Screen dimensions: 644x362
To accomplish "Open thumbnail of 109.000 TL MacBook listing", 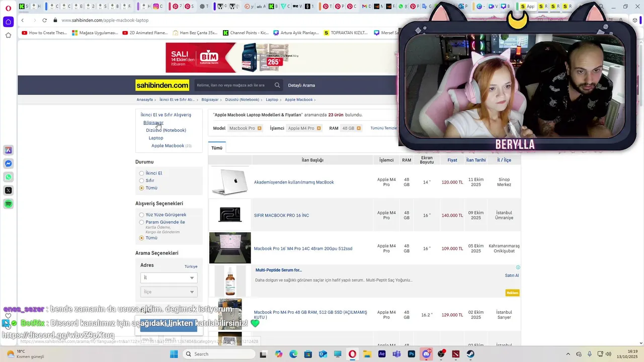I will coord(230,248).
